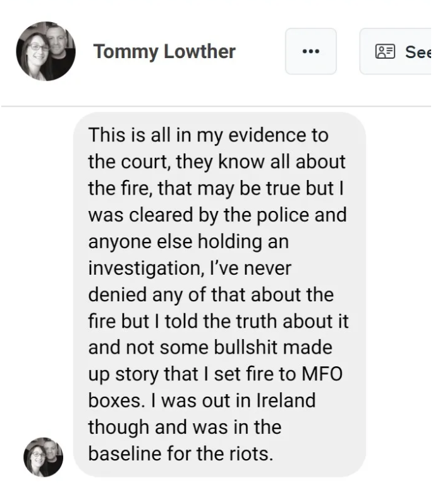Open the three-dot more options button
433x504 pixels.
coord(310,51)
